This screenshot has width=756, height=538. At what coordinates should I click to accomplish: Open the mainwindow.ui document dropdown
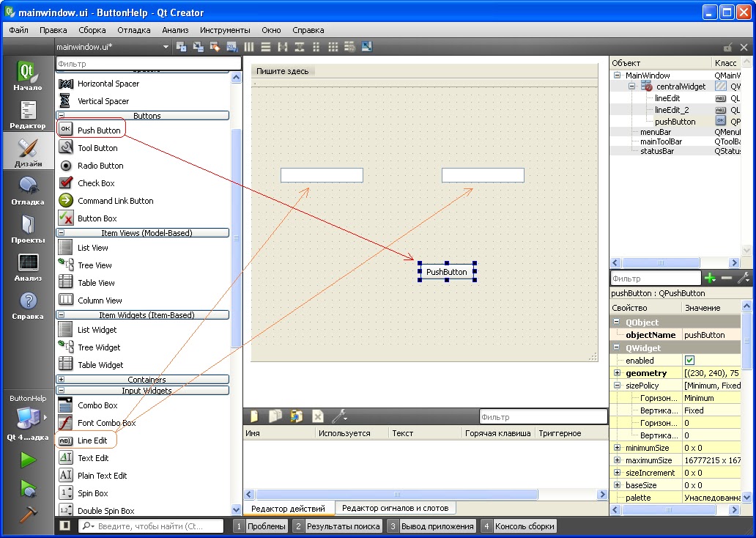pyautogui.click(x=113, y=47)
